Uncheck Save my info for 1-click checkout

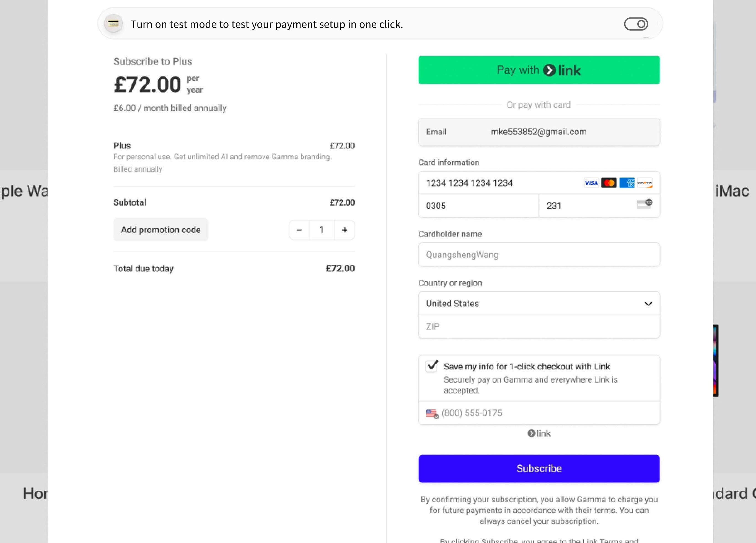pyautogui.click(x=432, y=366)
